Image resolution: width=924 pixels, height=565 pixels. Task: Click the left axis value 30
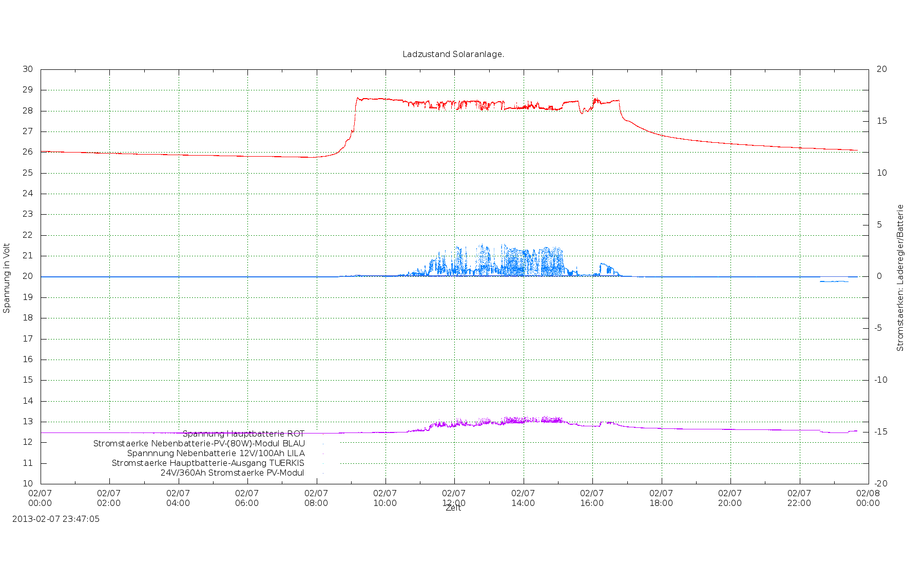pyautogui.click(x=28, y=69)
